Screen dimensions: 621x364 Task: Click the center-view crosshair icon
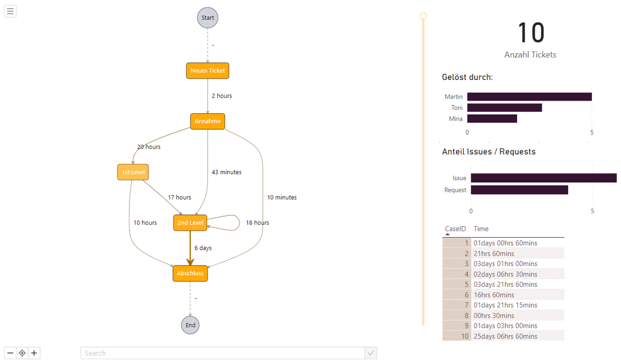point(21,352)
